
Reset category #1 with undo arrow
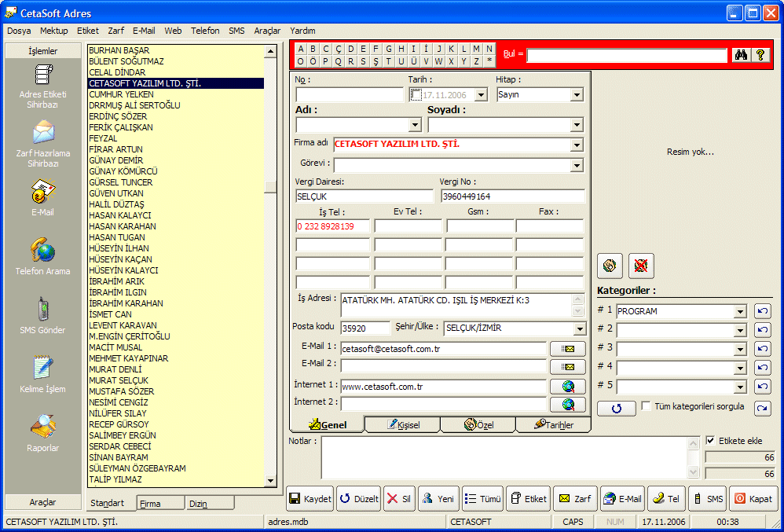763,311
